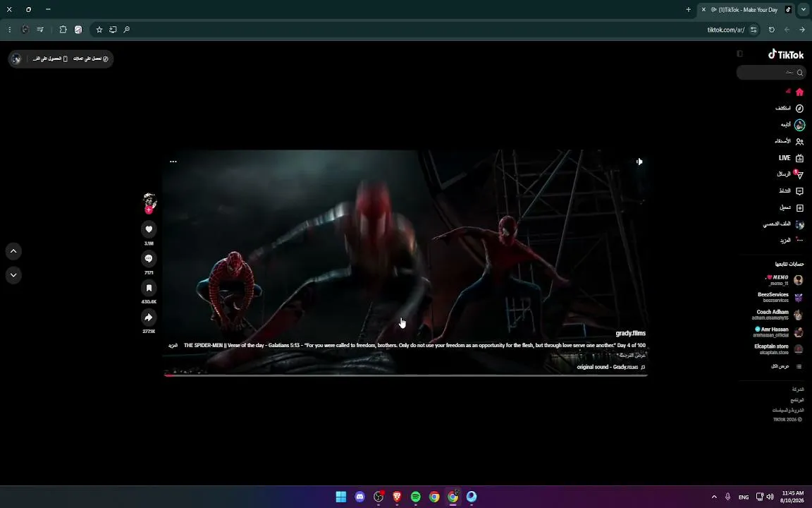Expand the video caption with the More link
812x508 pixels.
[x=173, y=345]
